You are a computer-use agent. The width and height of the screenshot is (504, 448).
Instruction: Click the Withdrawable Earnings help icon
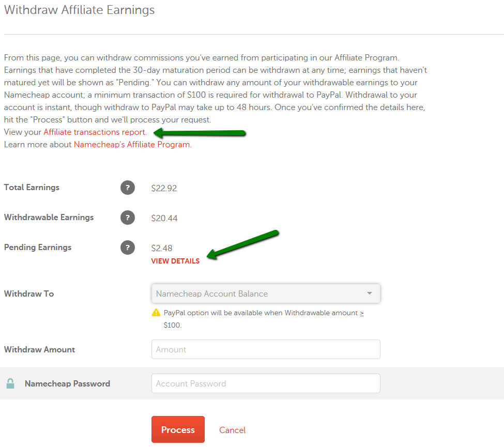[x=128, y=218]
